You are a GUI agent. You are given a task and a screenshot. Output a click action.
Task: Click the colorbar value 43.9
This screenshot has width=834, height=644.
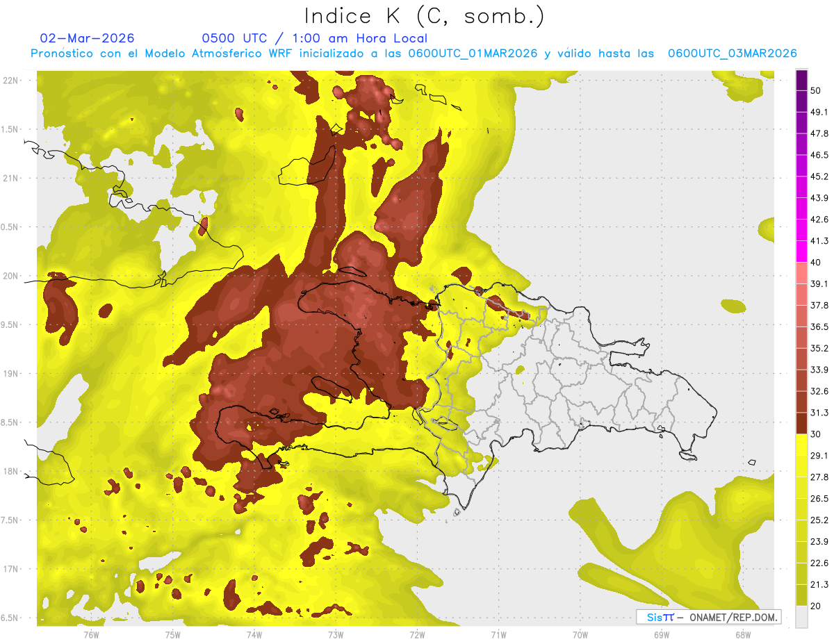[x=819, y=198]
